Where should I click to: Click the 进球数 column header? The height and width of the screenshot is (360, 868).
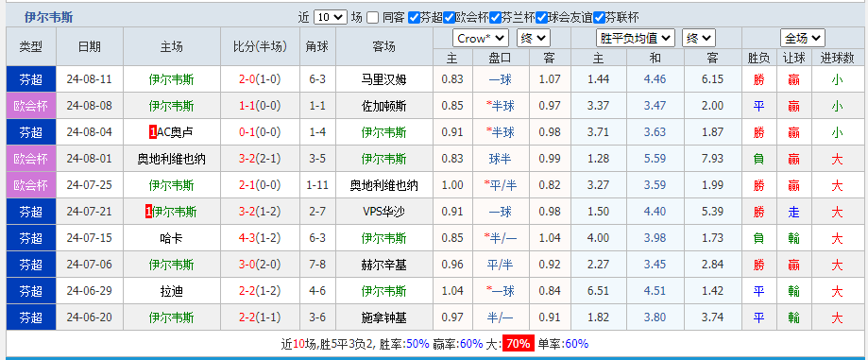[837, 58]
